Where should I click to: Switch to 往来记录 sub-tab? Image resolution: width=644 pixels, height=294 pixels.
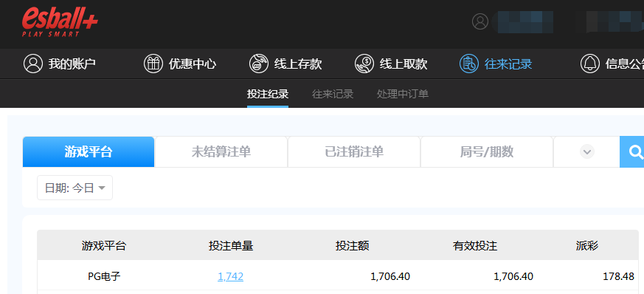(x=333, y=94)
